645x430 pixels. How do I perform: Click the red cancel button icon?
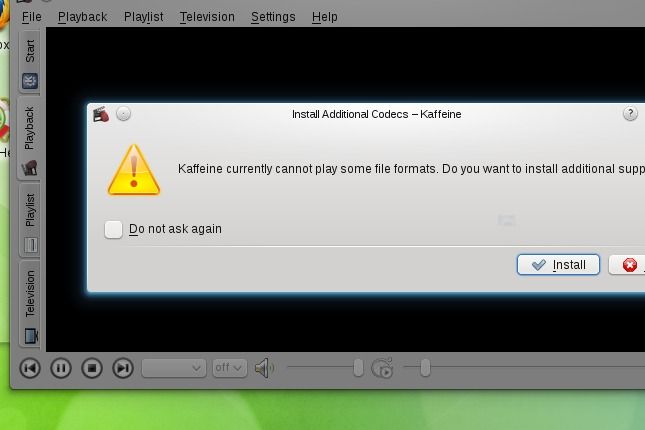(629, 265)
